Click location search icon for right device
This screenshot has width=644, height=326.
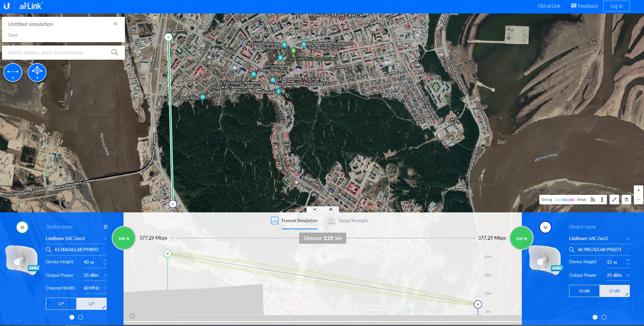(572, 249)
